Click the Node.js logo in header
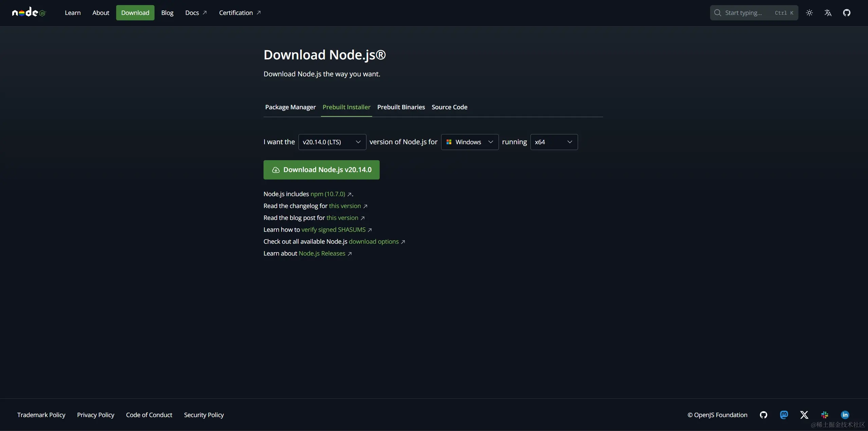 point(29,13)
